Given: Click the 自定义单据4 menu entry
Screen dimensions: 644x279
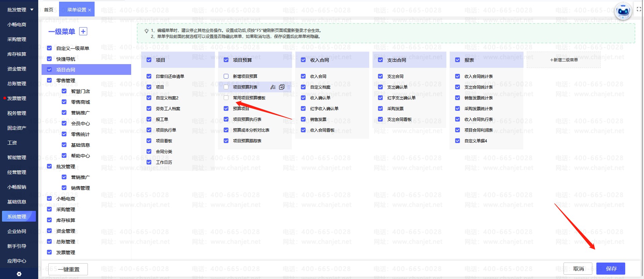Looking at the screenshot, I should pos(476,141).
